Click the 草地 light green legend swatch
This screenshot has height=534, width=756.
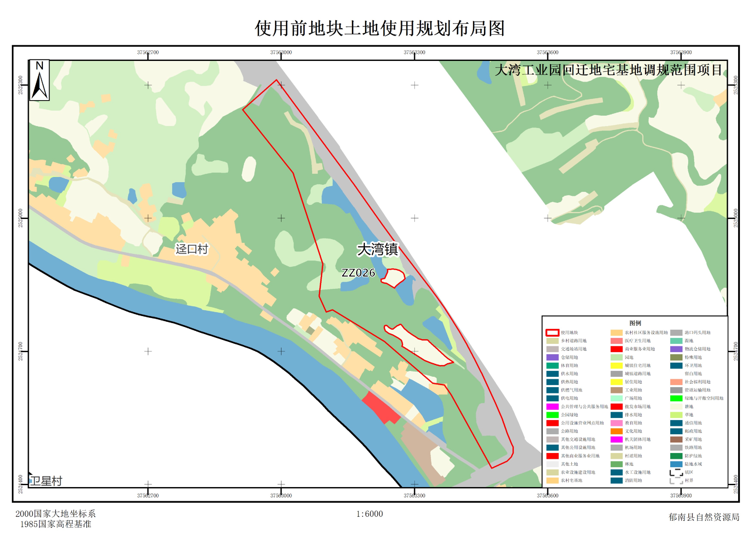click(676, 415)
